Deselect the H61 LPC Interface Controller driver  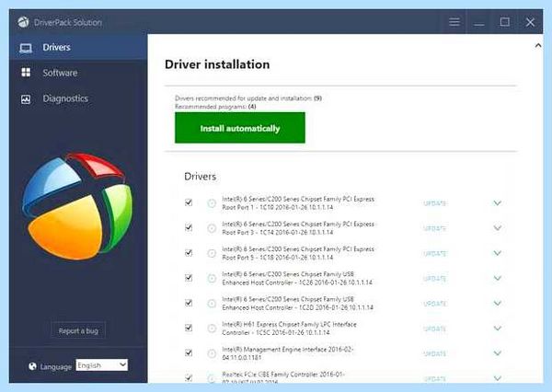[189, 328]
